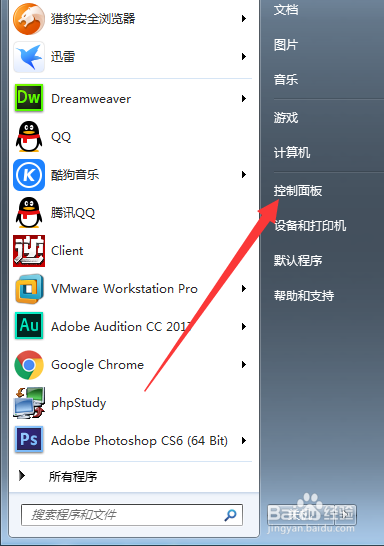Expand the Dreamweaver recent files arrow

pos(244,99)
